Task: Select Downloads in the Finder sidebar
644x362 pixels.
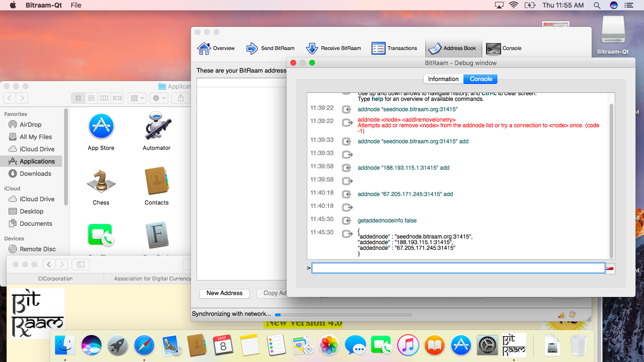Action: [35, 173]
